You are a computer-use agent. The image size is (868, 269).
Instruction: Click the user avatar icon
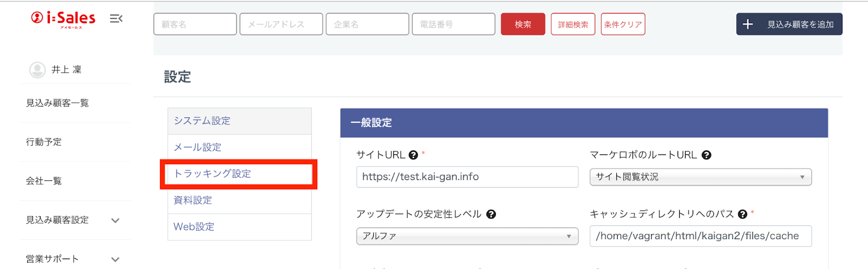pos(37,70)
